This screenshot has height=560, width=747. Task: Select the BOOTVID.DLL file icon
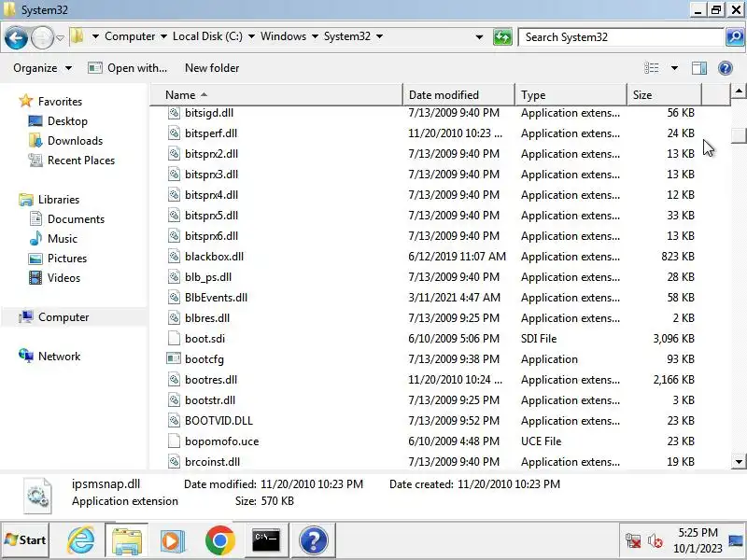point(174,421)
